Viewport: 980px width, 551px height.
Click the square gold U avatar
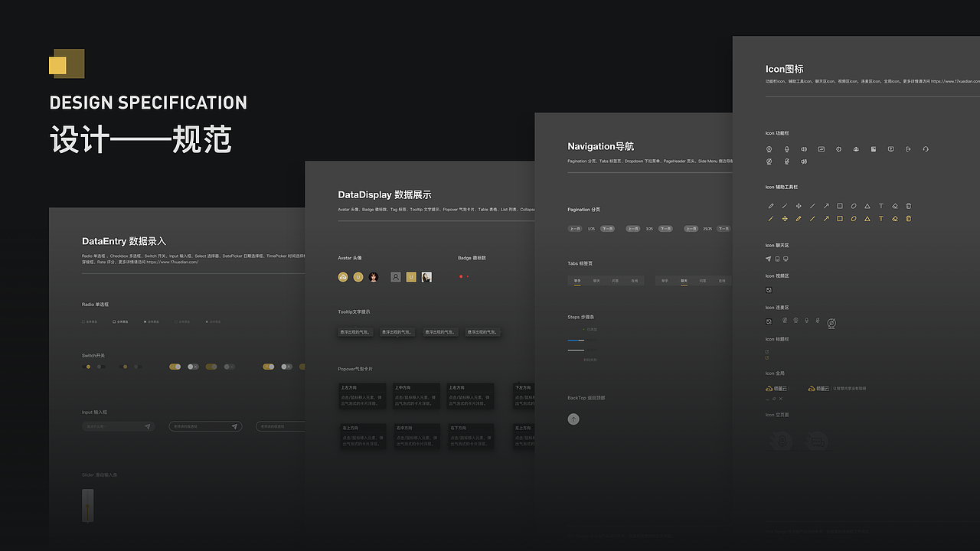tap(411, 277)
